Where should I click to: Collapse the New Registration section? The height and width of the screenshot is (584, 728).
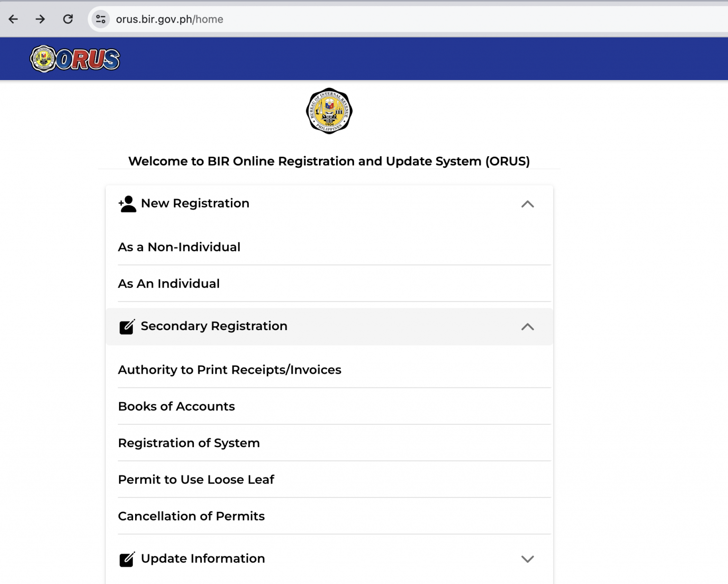pyautogui.click(x=528, y=204)
